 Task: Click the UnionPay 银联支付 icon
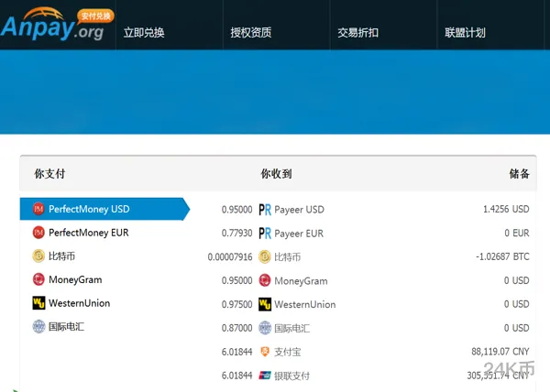pos(265,375)
